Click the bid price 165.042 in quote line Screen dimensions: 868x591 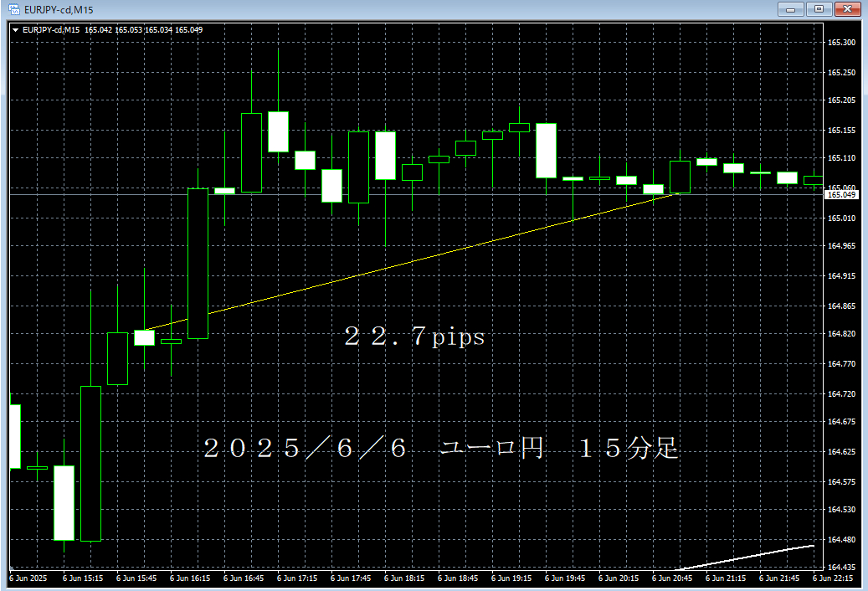pos(99,28)
